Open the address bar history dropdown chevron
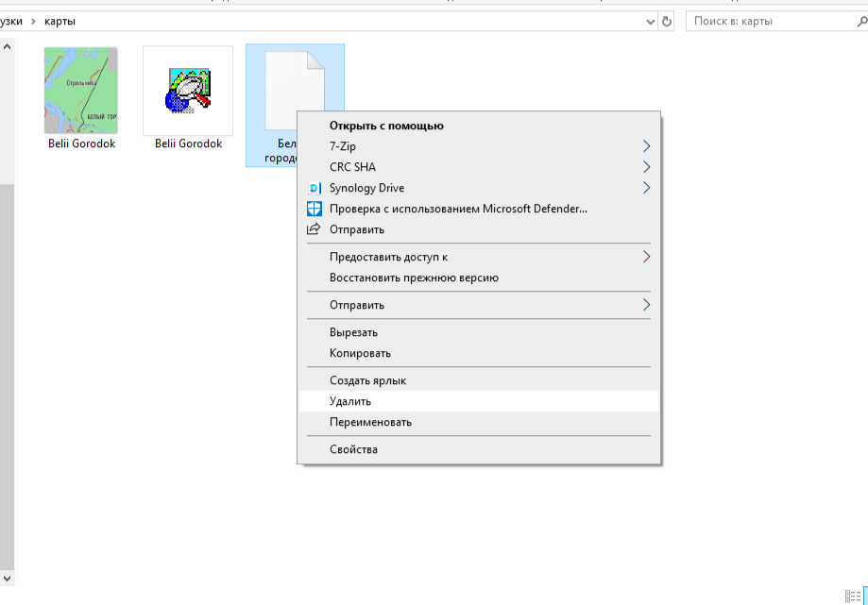The height and width of the screenshot is (605, 868). click(x=650, y=21)
